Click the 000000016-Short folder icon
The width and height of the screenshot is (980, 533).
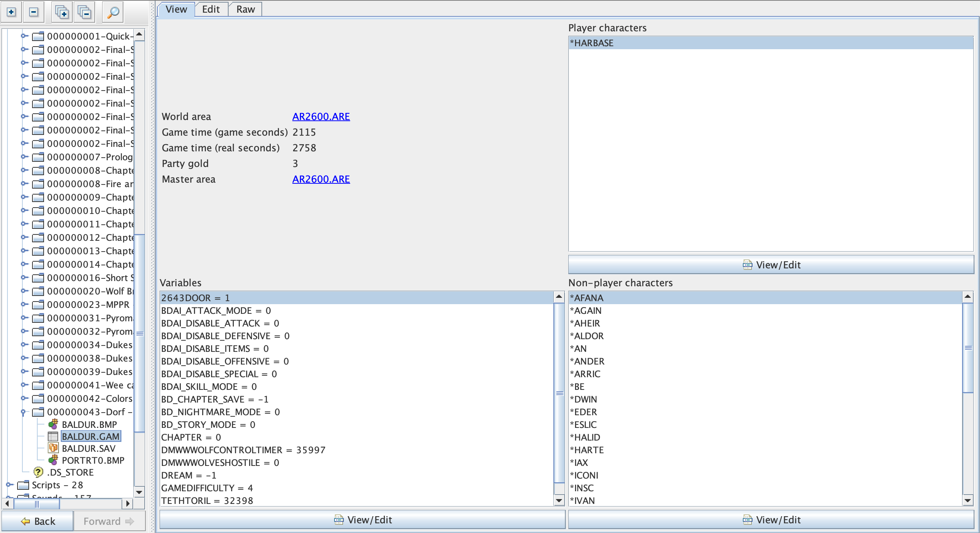click(38, 278)
